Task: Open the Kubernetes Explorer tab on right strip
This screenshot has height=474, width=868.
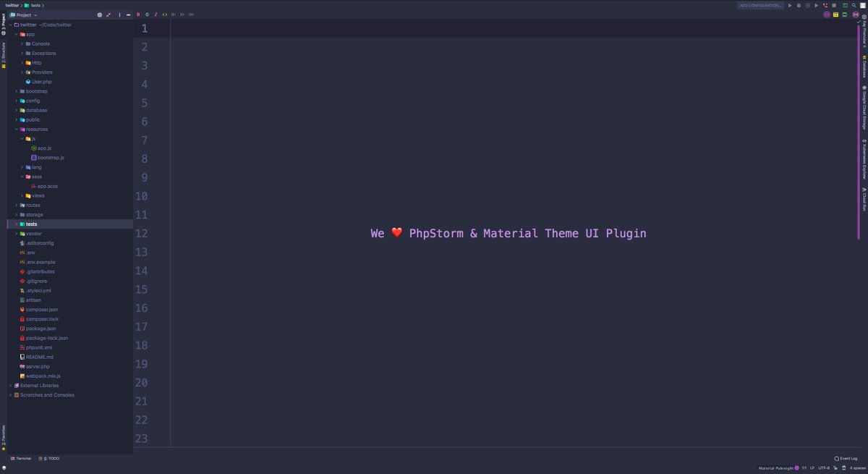Action: coord(864,159)
